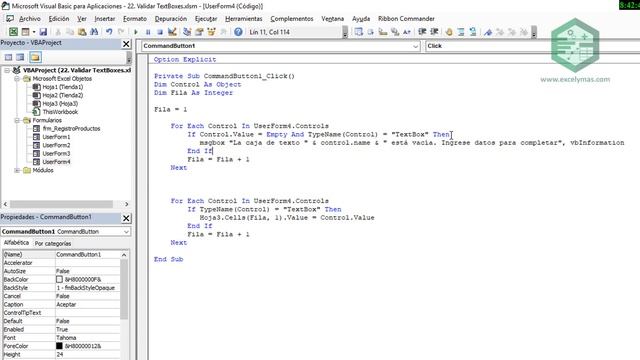Toggle Folders button in Project panel
The width and height of the screenshot is (640, 360).
click(35, 57)
